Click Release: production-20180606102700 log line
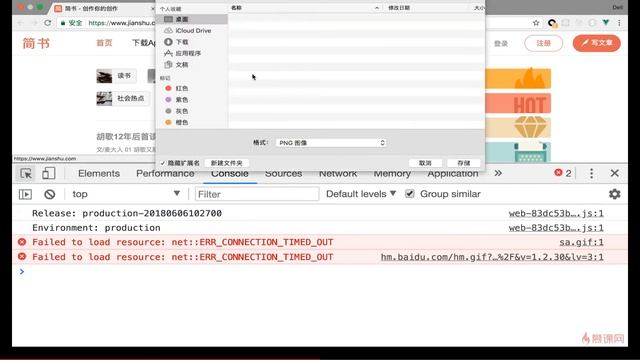Screen dimensions: 640x360 pyautogui.click(x=127, y=213)
